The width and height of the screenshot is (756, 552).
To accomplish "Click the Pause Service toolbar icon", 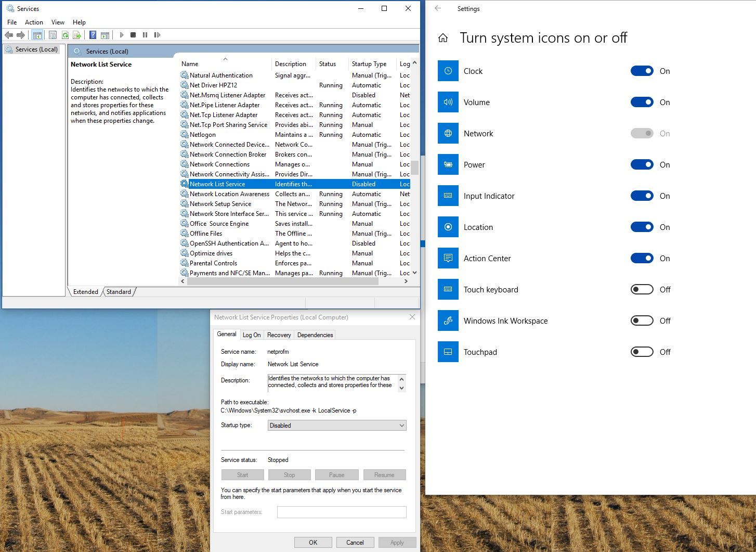I will coord(145,35).
